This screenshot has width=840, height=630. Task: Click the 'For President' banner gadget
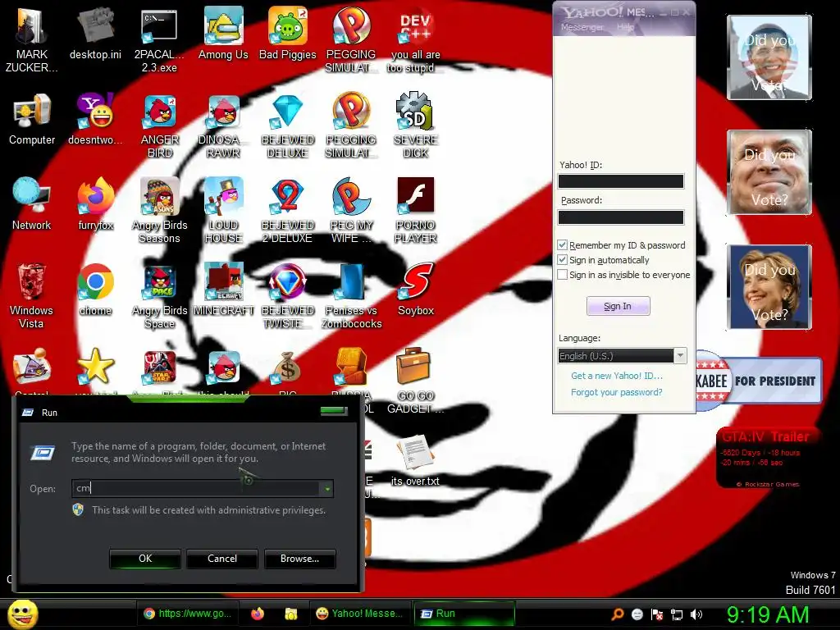pos(759,381)
